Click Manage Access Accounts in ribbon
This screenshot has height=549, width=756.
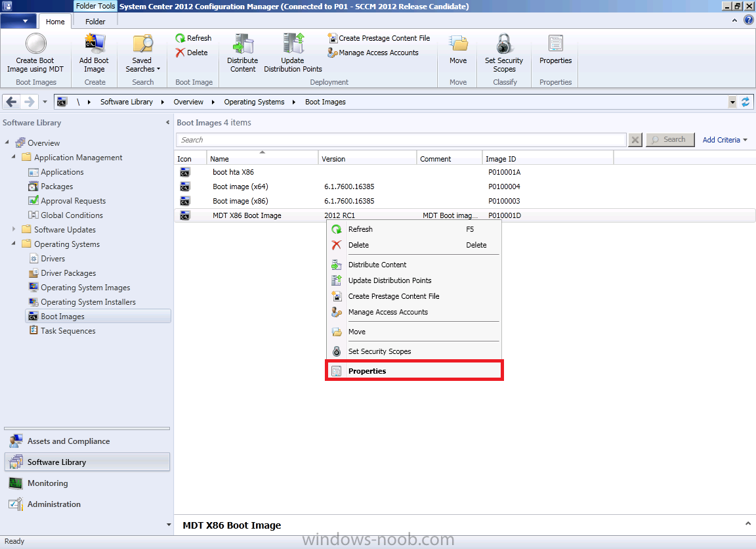(x=373, y=53)
